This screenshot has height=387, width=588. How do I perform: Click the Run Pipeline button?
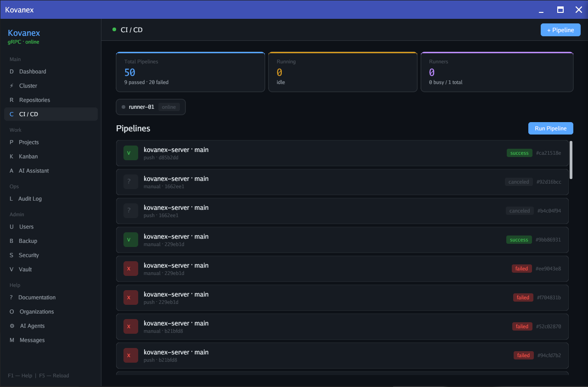550,128
